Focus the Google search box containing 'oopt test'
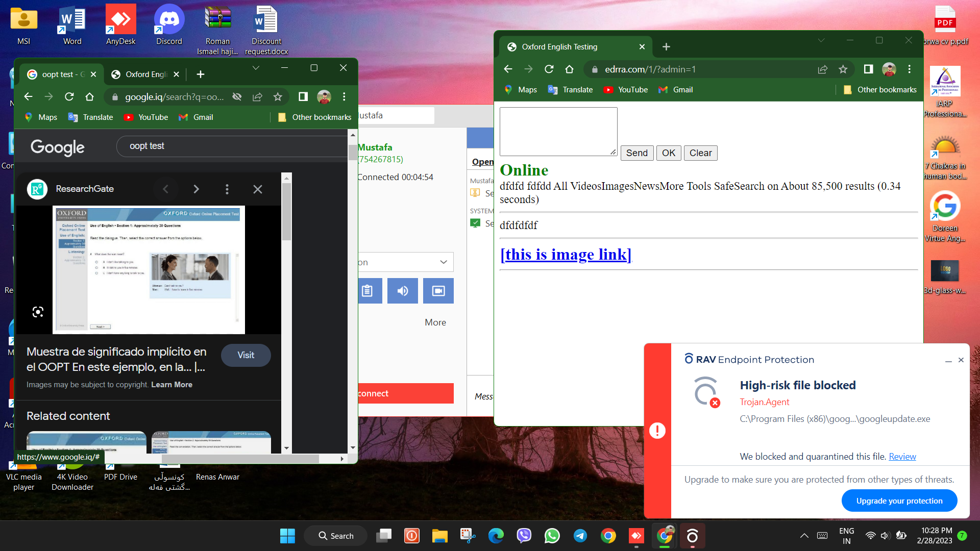The height and width of the screenshot is (551, 980). 232,146
